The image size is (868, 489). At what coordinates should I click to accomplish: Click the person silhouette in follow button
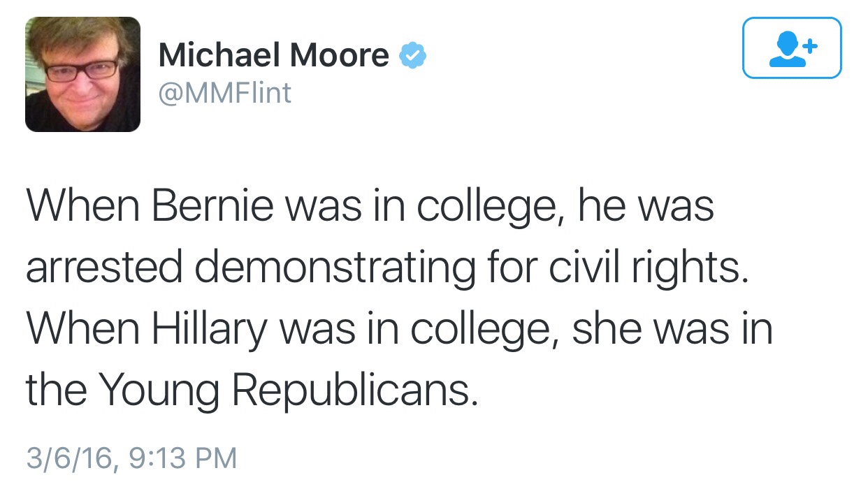tap(784, 50)
